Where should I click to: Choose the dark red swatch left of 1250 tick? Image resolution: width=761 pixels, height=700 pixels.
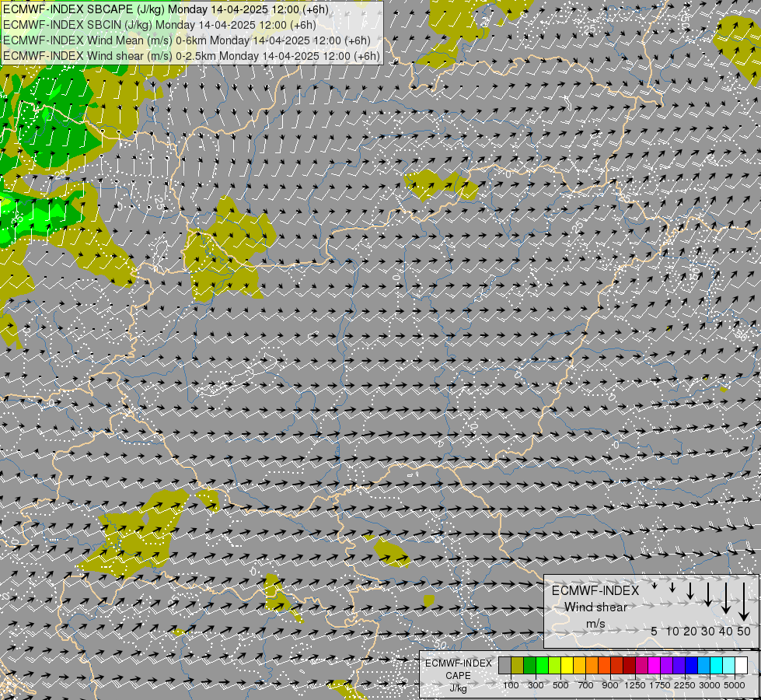click(x=629, y=665)
